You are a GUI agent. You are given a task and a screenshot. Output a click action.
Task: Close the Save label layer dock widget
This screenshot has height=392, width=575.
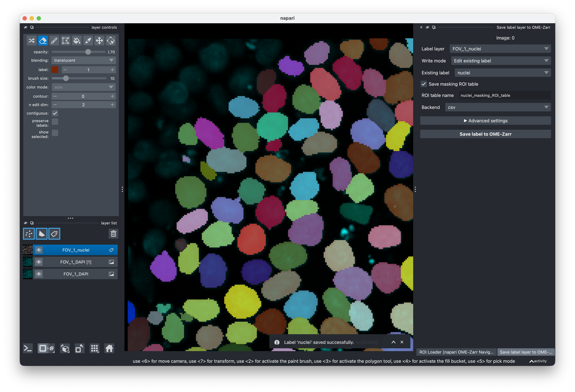tap(421, 27)
